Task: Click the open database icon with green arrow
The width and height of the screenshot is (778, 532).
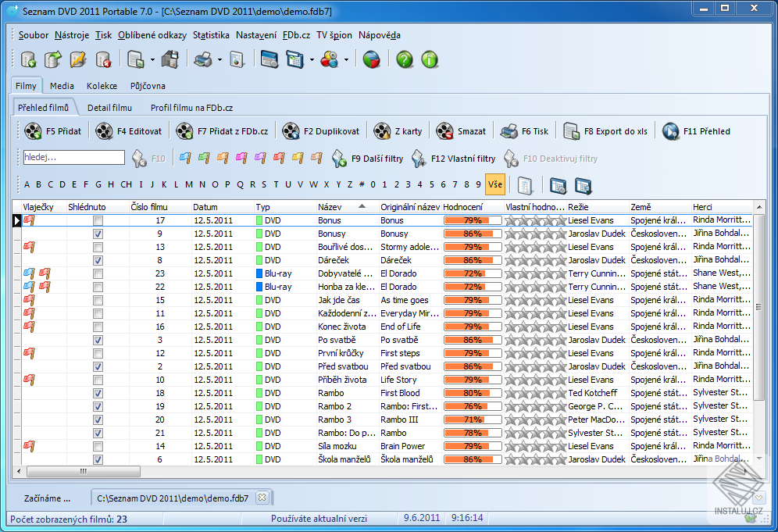Action: pos(52,60)
